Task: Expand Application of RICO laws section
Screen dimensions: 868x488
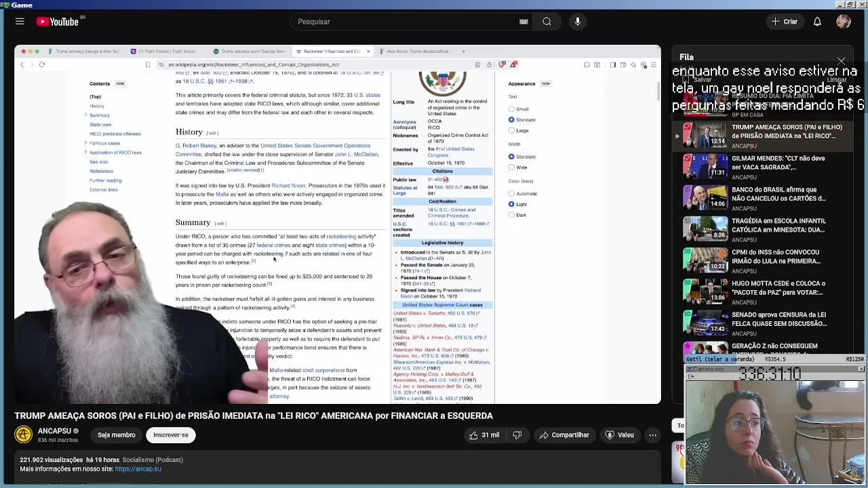Action: pyautogui.click(x=85, y=152)
